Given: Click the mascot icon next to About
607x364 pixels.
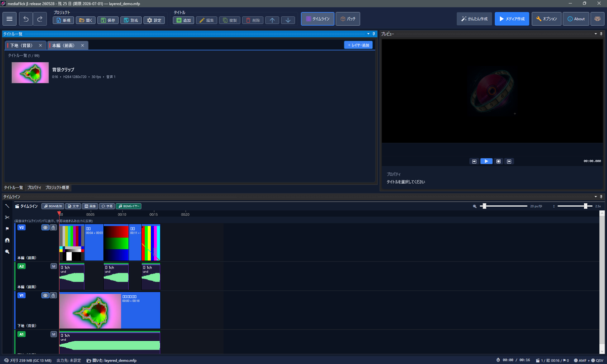Looking at the screenshot, I should point(597,19).
